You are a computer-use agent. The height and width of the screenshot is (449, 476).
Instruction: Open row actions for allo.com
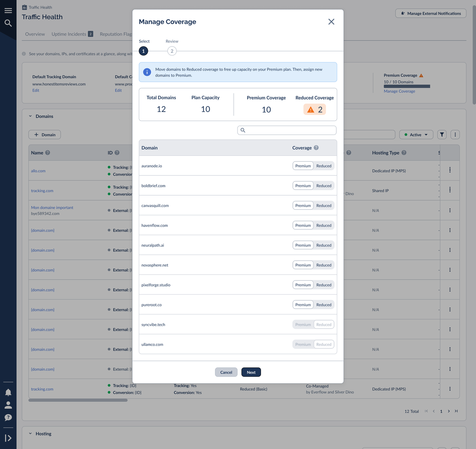click(450, 170)
